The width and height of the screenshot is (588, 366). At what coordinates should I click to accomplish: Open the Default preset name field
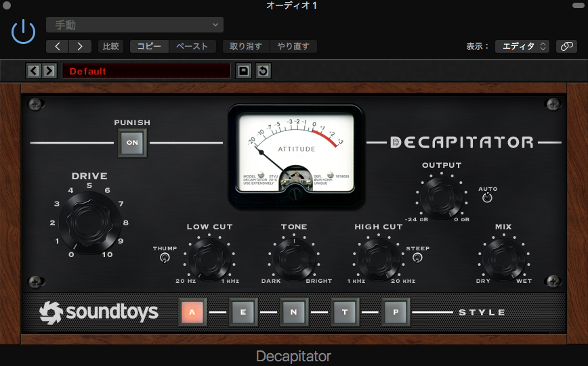(146, 71)
